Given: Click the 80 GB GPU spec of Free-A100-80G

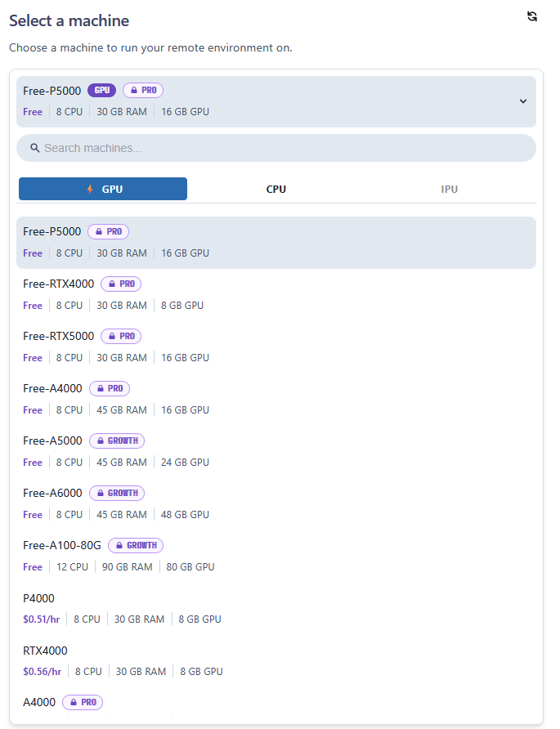Looking at the screenshot, I should 190,567.
